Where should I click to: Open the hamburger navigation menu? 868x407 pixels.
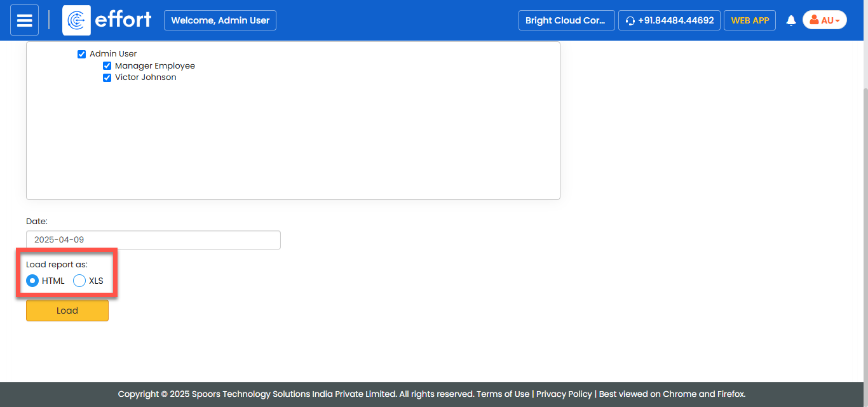[24, 20]
